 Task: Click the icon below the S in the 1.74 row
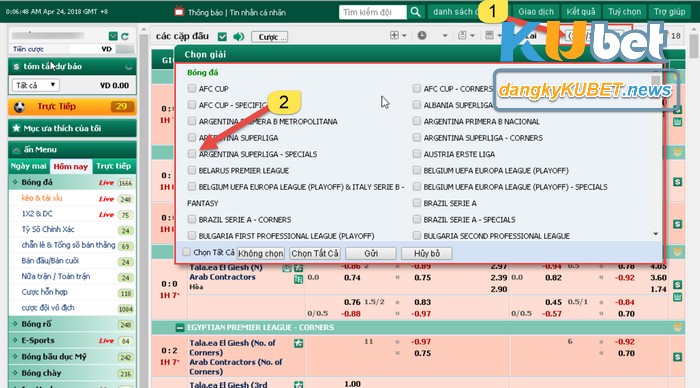pyautogui.click(x=677, y=297)
